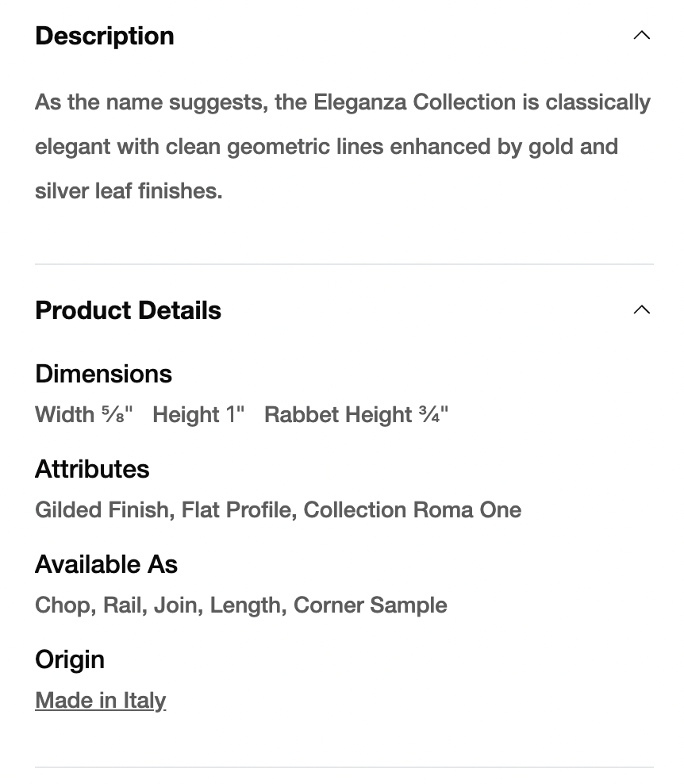Click the Height 1" dimension text
The width and height of the screenshot is (684, 784).
click(x=198, y=414)
